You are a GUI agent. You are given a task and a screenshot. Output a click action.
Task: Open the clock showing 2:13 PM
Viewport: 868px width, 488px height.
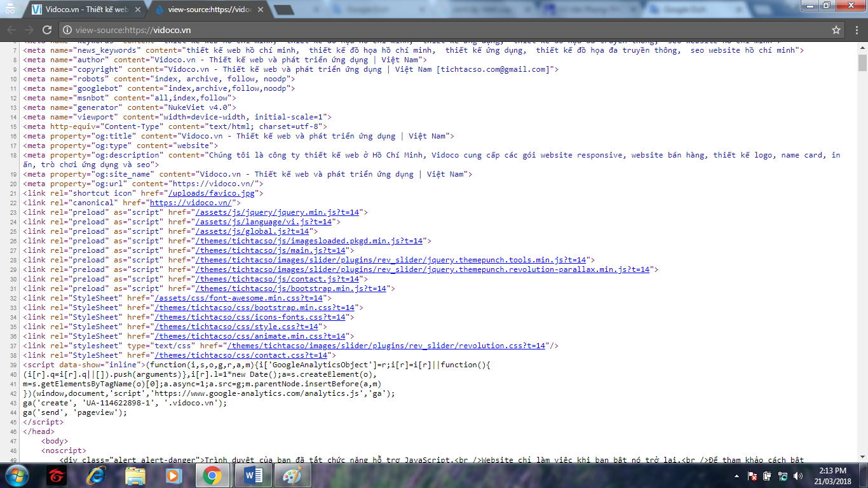click(832, 475)
